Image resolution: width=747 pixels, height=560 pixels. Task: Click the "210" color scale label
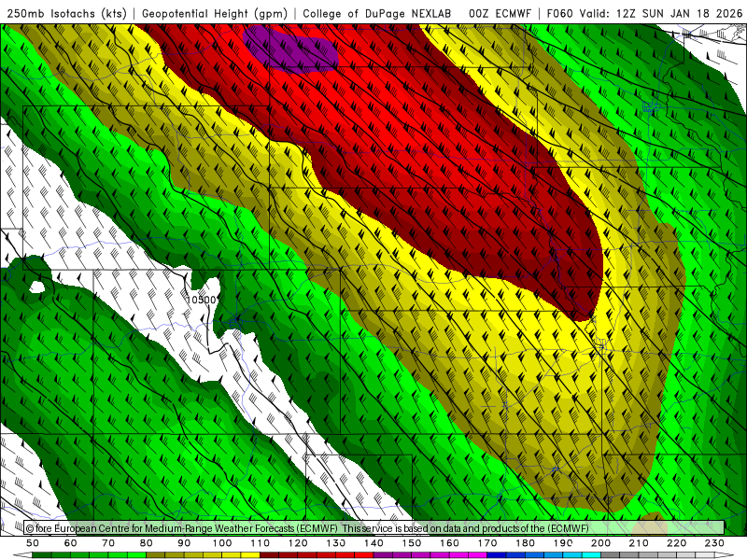639,543
